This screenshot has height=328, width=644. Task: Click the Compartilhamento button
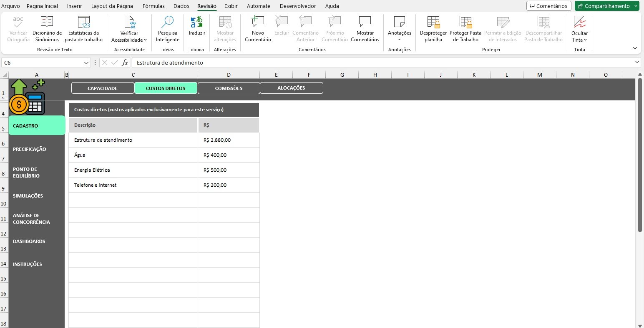pos(603,6)
